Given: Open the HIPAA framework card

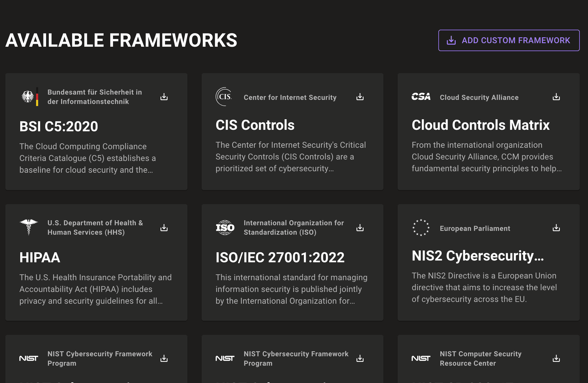Looking at the screenshot, I should click(x=39, y=258).
